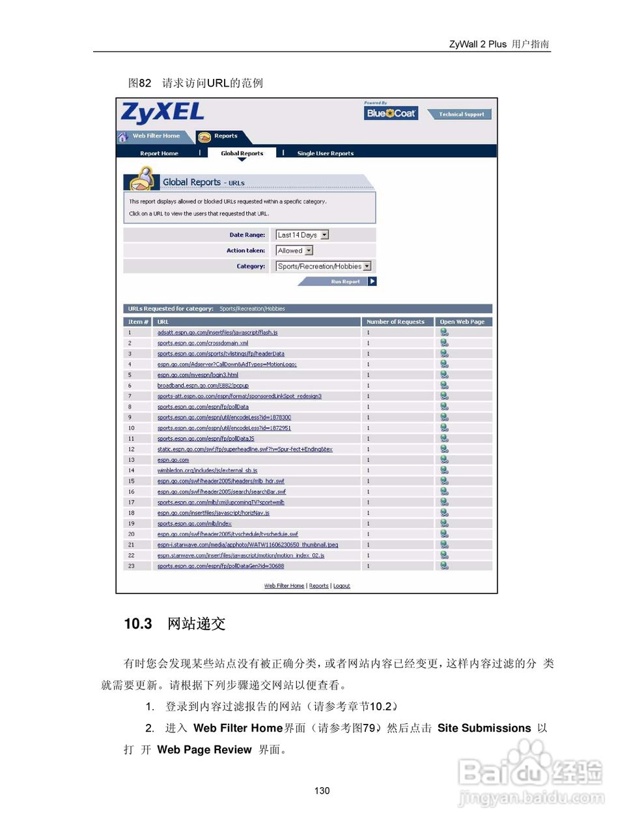Click the Open Web Page icon for espn.go.com
The height and width of the screenshot is (834, 644).
pyautogui.click(x=444, y=460)
